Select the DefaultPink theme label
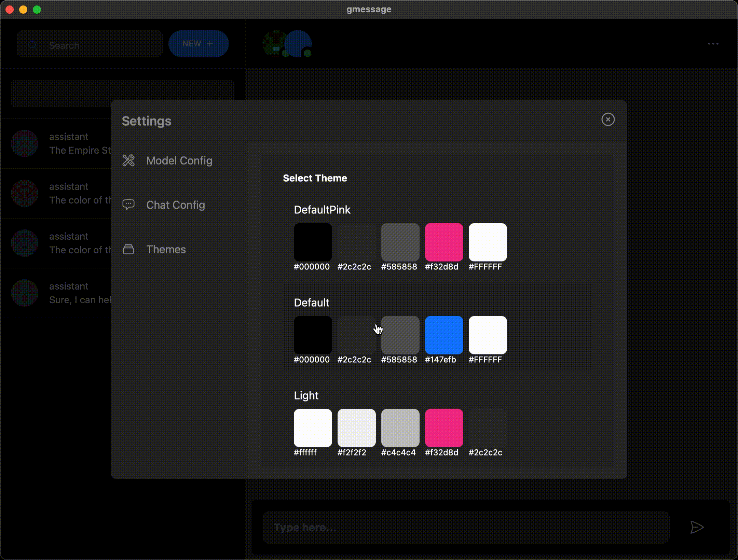 322,210
